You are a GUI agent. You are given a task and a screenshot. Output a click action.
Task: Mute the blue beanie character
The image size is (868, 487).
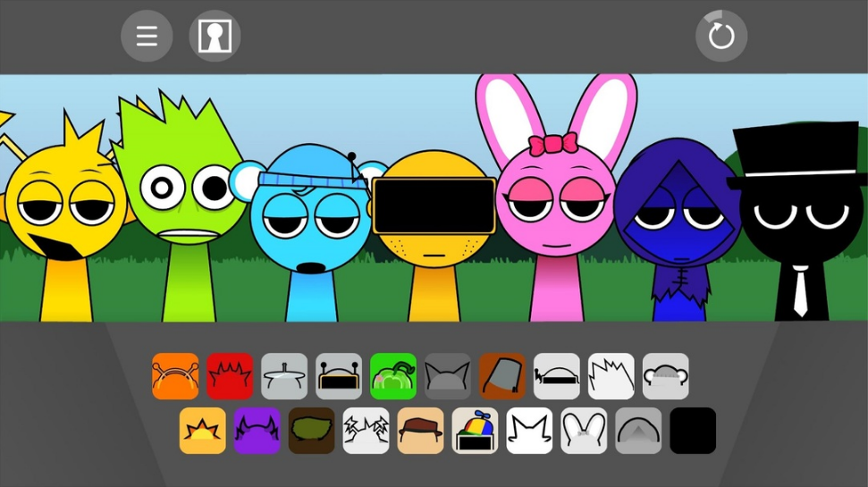click(310, 232)
